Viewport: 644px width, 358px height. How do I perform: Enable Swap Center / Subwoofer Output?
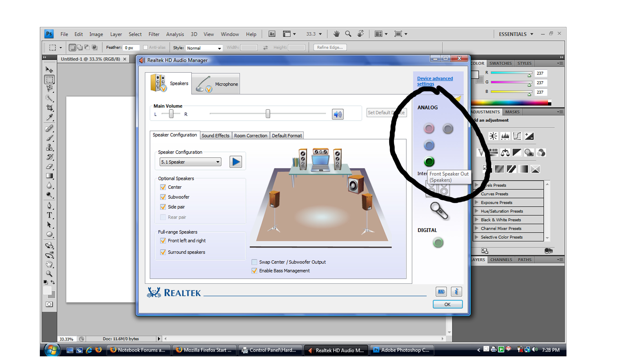[x=254, y=262]
